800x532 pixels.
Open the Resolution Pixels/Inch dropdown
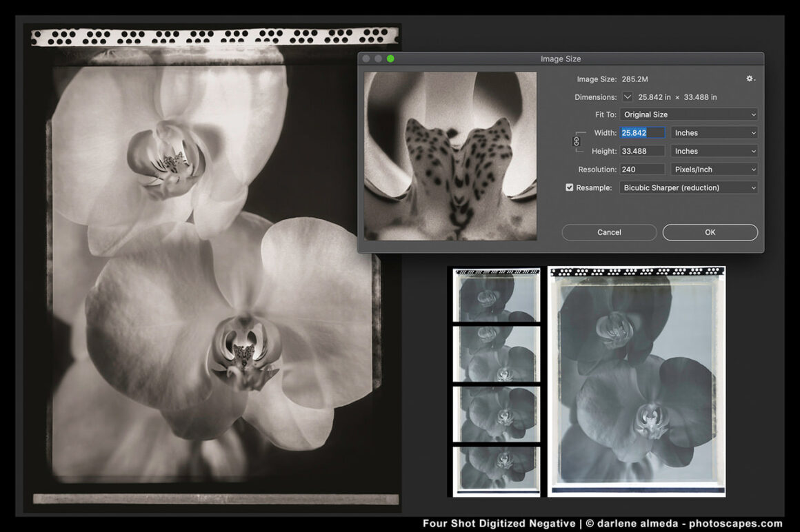[714, 170]
